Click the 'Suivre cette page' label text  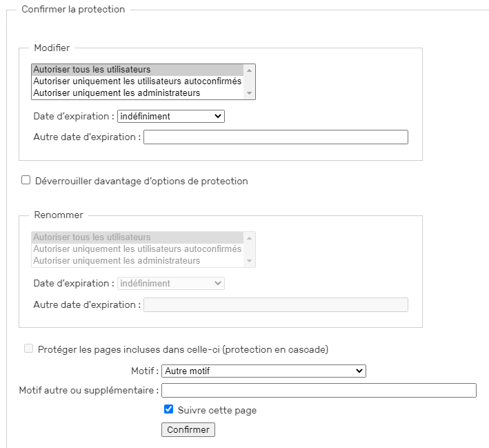(x=217, y=410)
